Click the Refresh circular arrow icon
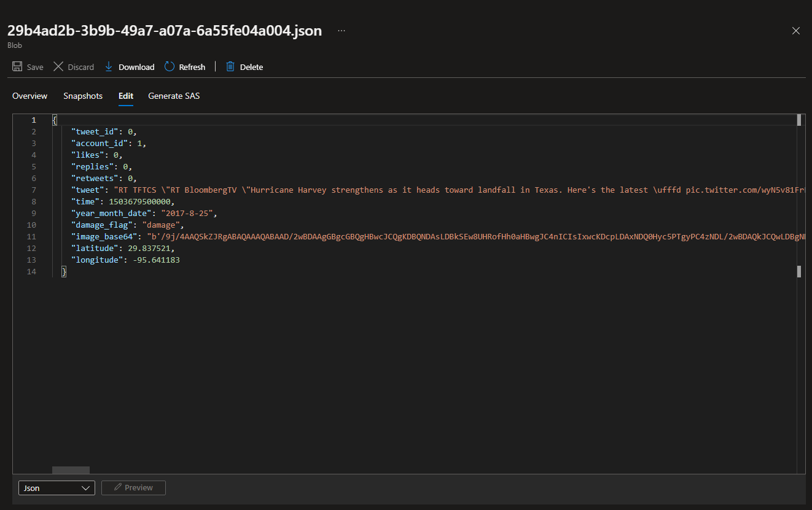The width and height of the screenshot is (812, 510). pyautogui.click(x=170, y=67)
